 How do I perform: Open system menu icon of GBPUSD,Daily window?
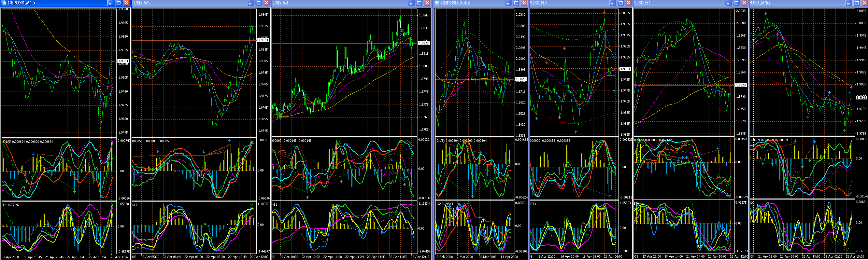click(437, 3)
